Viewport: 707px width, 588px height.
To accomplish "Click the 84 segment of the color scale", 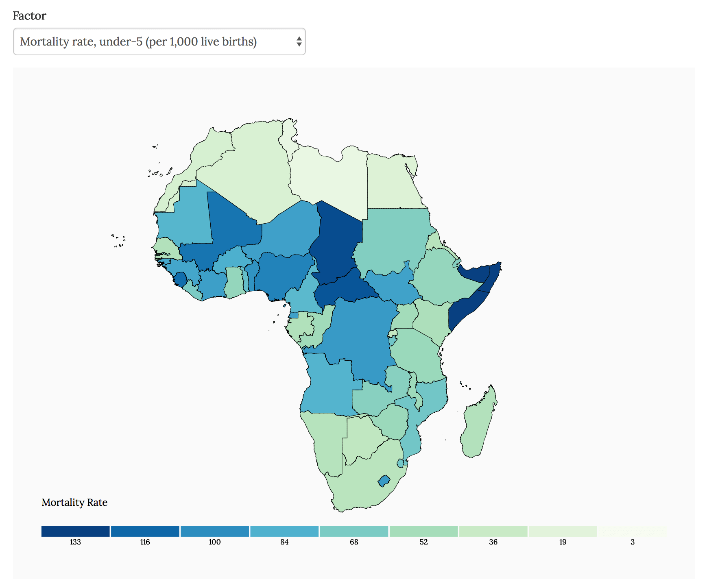I will coord(284,531).
